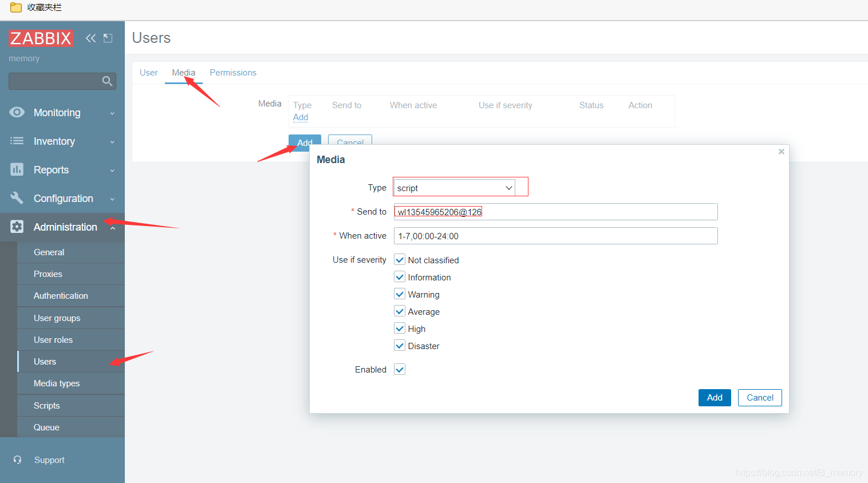Click the Configuration menu label
Image resolution: width=868 pixels, height=483 pixels.
[64, 199]
